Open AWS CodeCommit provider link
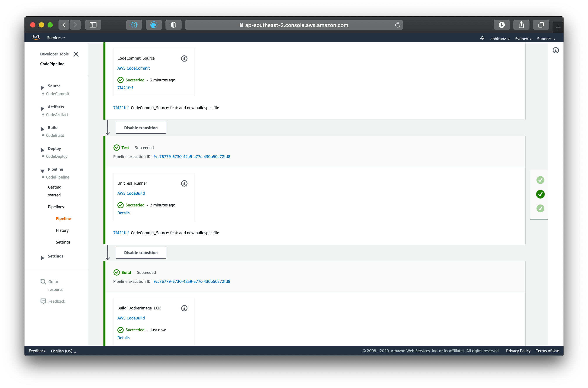588x388 pixels. click(134, 68)
